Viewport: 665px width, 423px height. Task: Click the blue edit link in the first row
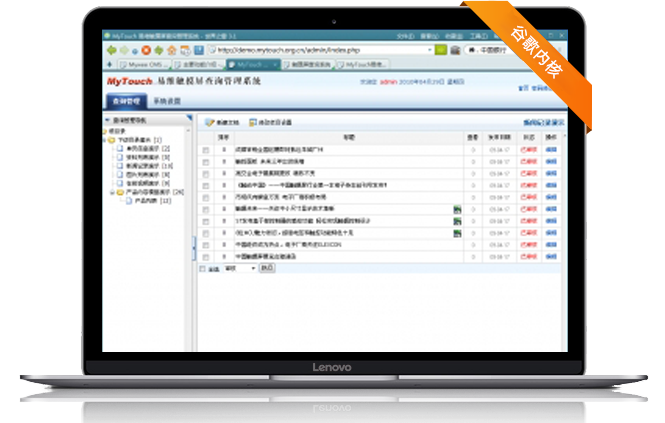point(551,150)
